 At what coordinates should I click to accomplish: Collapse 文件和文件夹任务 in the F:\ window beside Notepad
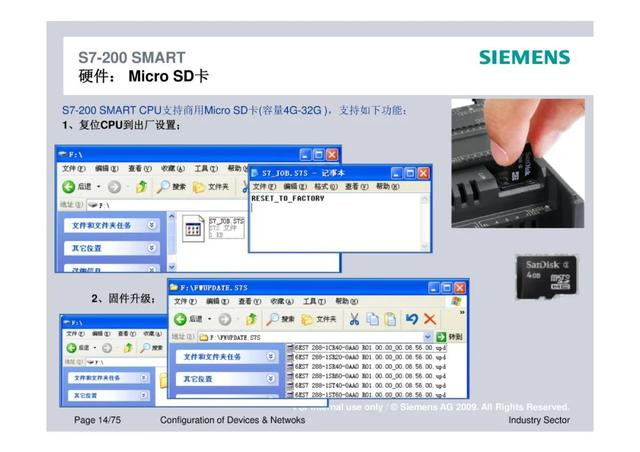[151, 225]
